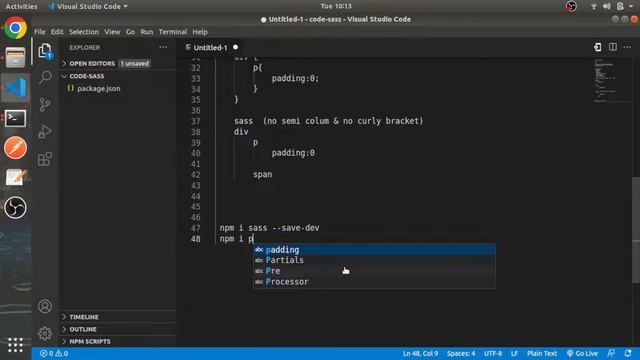Expand the NPM Scripts section
The width and height of the screenshot is (640, 360).
click(x=89, y=341)
